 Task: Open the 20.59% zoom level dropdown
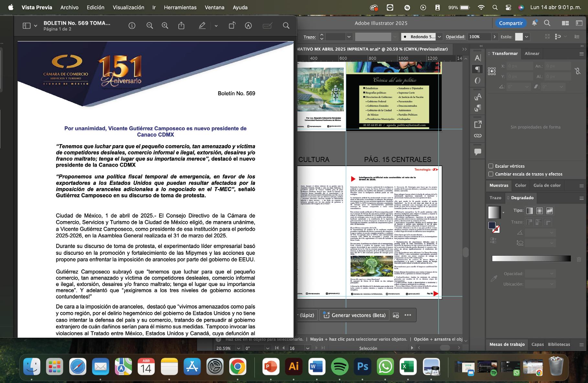click(x=238, y=348)
